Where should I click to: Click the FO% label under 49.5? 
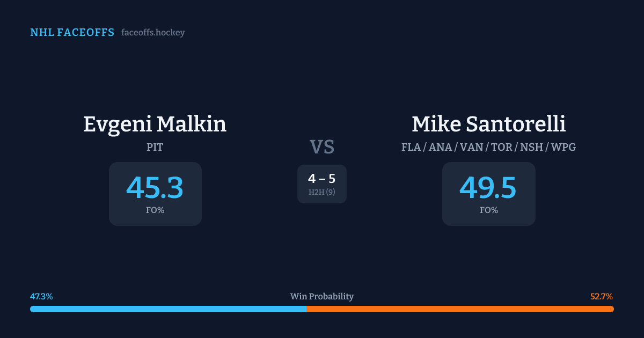tap(488, 210)
